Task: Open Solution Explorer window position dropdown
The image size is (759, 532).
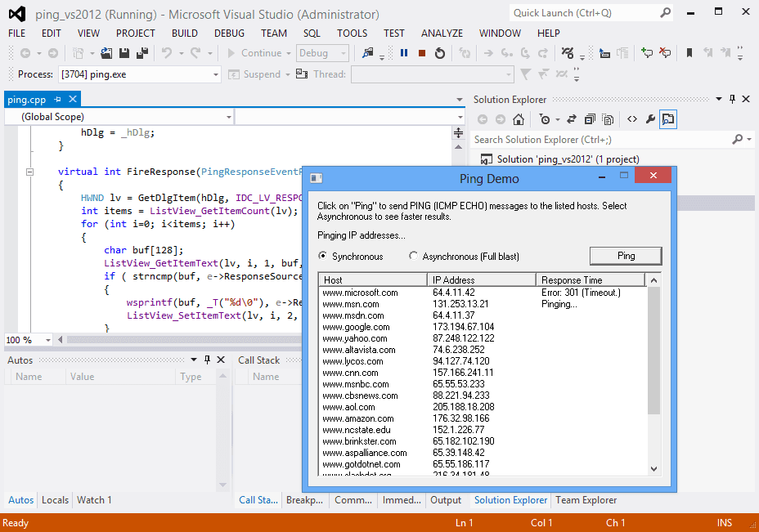Action: 719,99
